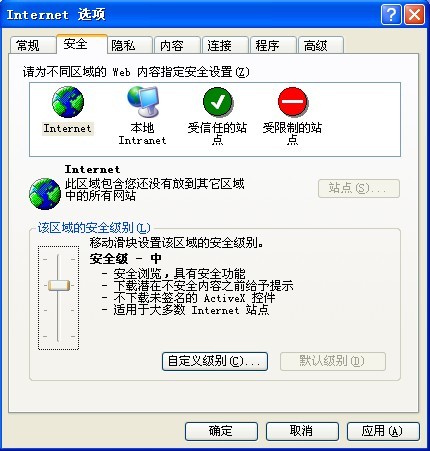The image size is (430, 451).
Task: Open the 连接 tab
Action: (x=225, y=45)
